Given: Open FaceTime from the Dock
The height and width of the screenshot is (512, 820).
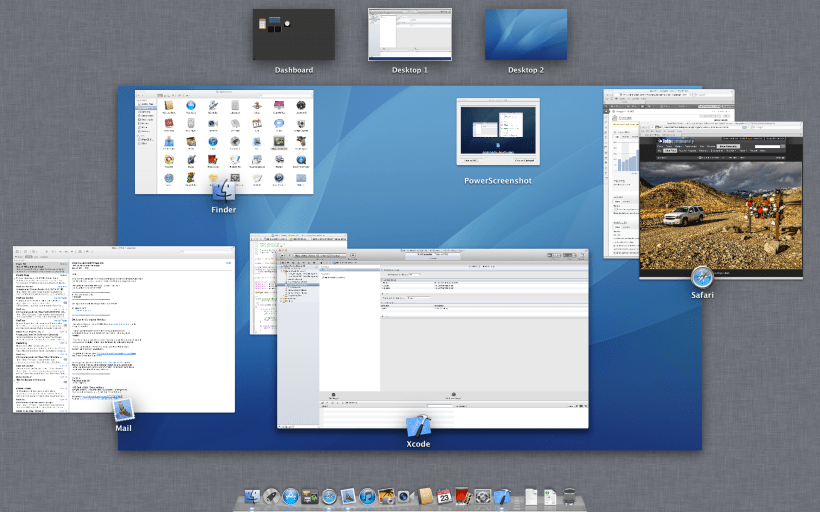Looking at the screenshot, I should click(405, 497).
